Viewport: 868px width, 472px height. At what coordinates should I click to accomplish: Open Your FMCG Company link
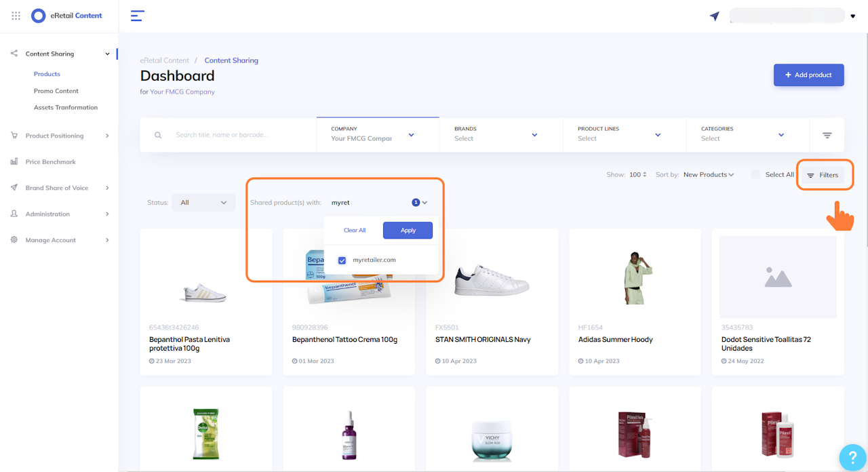[x=182, y=92]
